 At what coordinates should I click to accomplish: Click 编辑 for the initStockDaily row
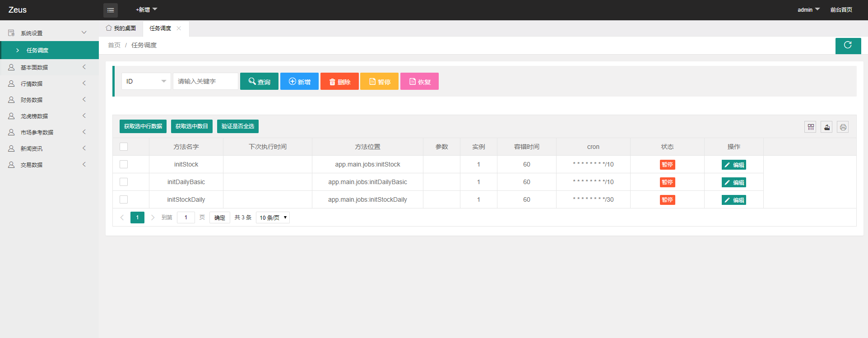coord(734,200)
